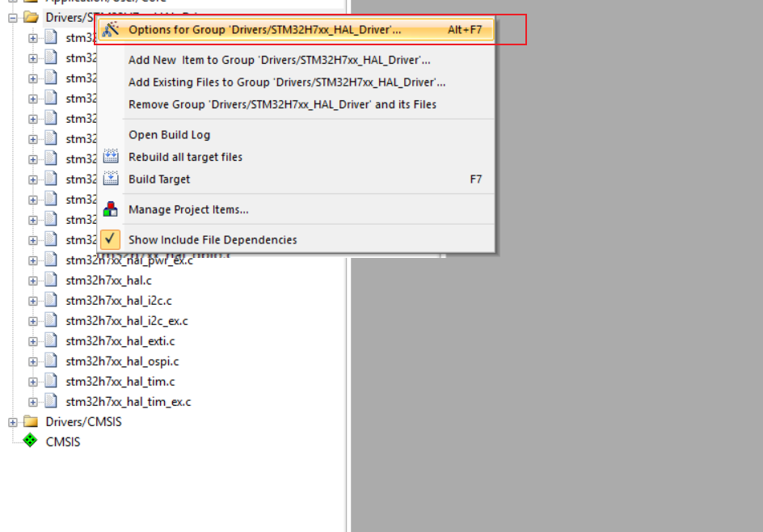The width and height of the screenshot is (763, 532).
Task: Select Build Target menu entry
Action: pyautogui.click(x=297, y=179)
